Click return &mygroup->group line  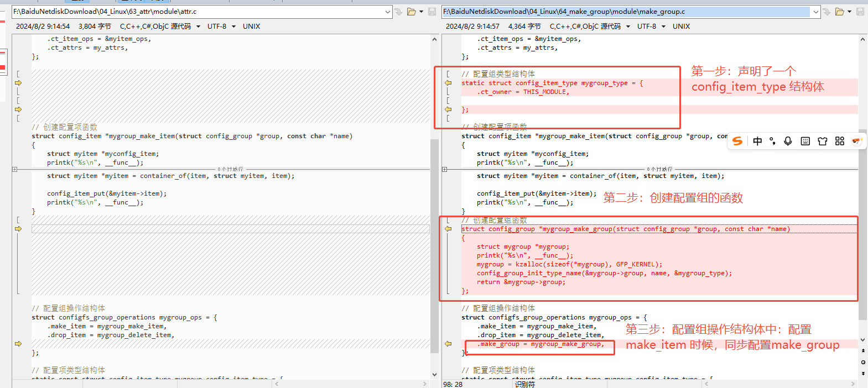pos(521,282)
